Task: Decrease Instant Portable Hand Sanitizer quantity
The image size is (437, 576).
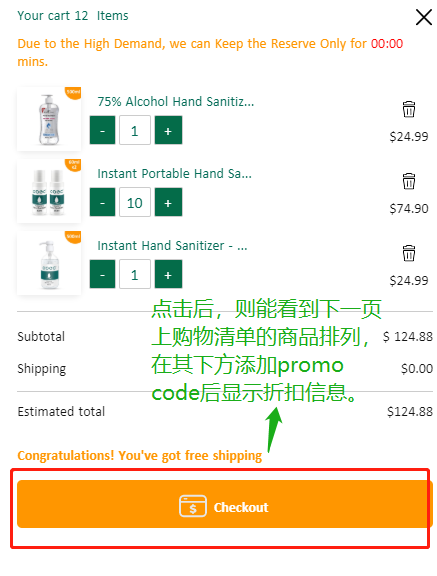Action: coord(102,202)
